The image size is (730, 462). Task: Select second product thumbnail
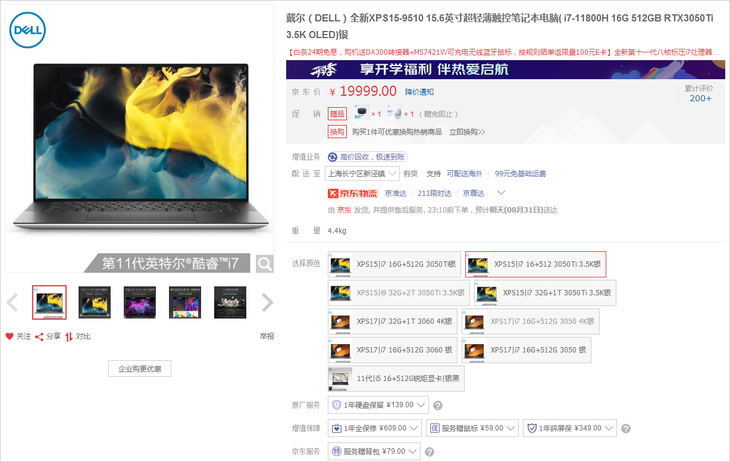[95, 302]
